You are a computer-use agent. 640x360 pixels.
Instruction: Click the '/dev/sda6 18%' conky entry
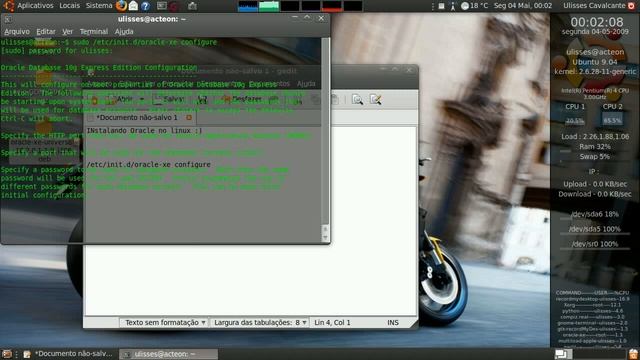tap(595, 214)
